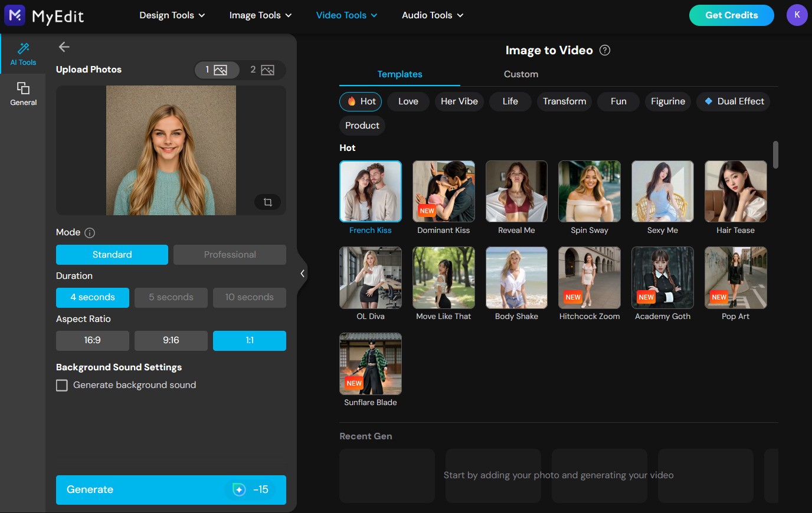
Task: Choose 9:16 aspect ratio
Action: coord(171,341)
